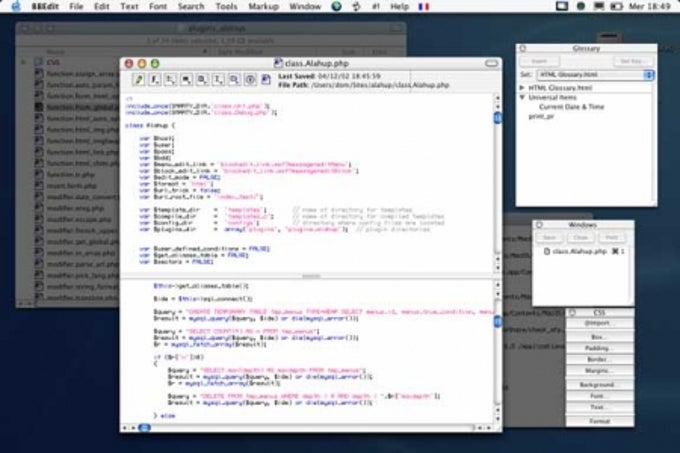The width and height of the screenshot is (680, 453).
Task: Click Close in the Windows palette
Action: pyautogui.click(x=580, y=238)
